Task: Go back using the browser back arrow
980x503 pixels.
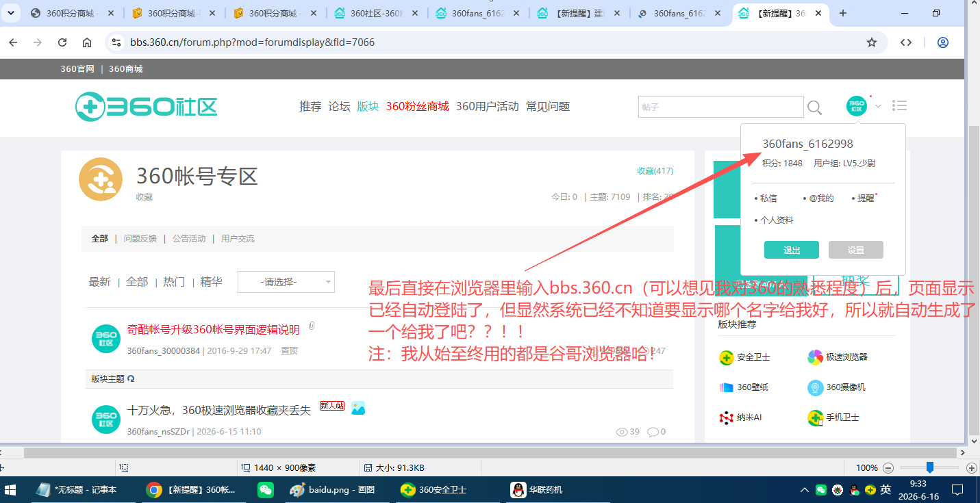Action: tap(13, 42)
